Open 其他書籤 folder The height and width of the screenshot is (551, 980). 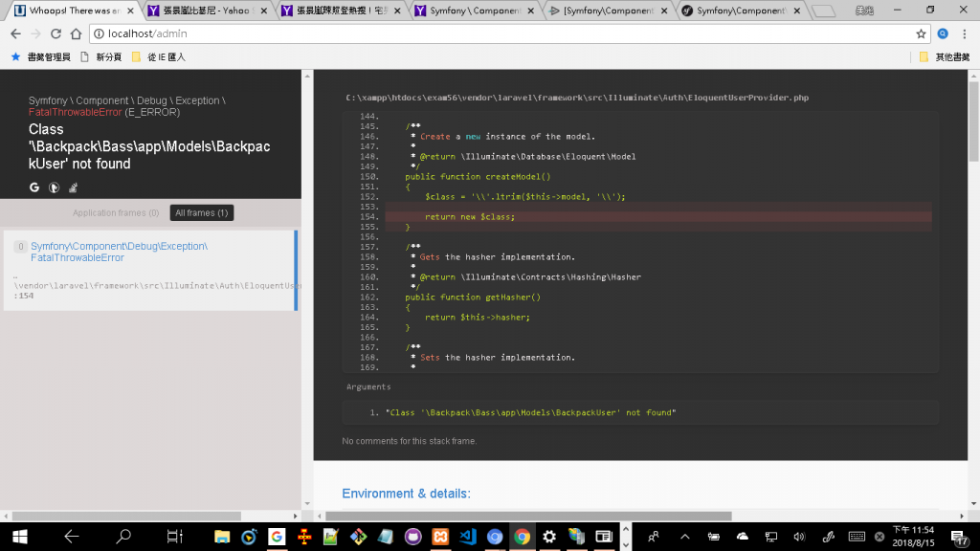(945, 56)
